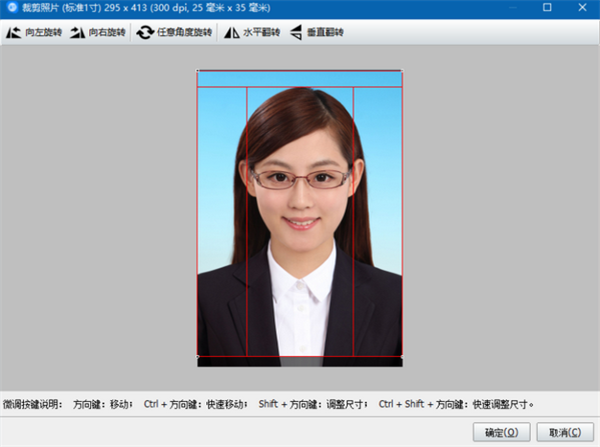600x447 pixels.
Task: Click the rotate left (向左旋转) icon
Action: pos(14,33)
